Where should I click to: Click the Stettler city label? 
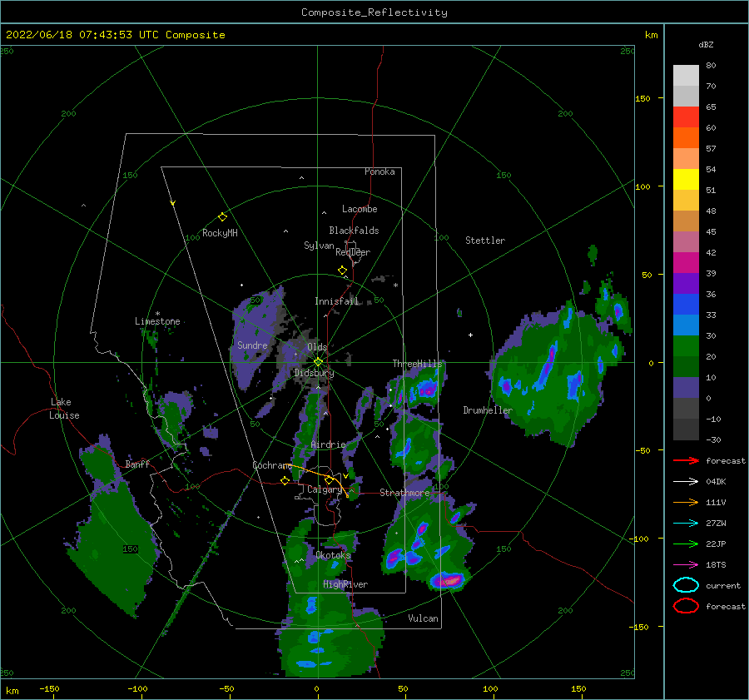485,241
